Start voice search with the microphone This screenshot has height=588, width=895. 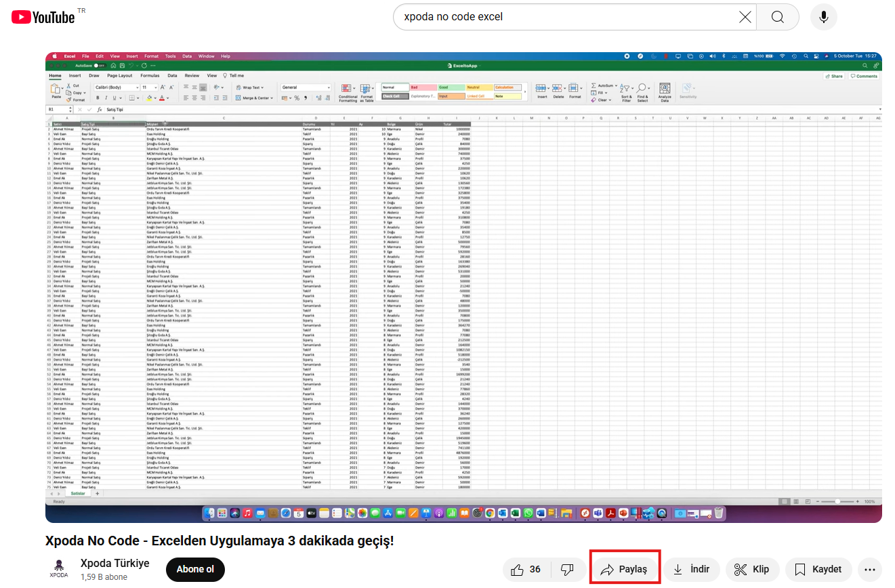824,17
